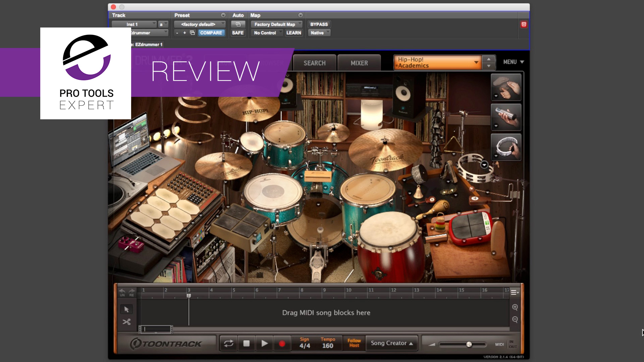
Task: Select the tambourine percussion thumbnail
Action: coord(506,147)
